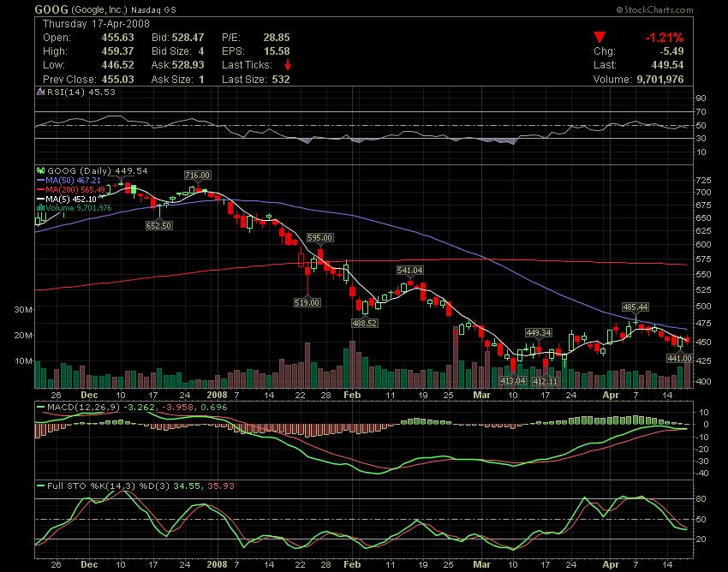Click the "(Google, Inc.)" company name
The width and height of the screenshot is (728, 572).
[98, 9]
